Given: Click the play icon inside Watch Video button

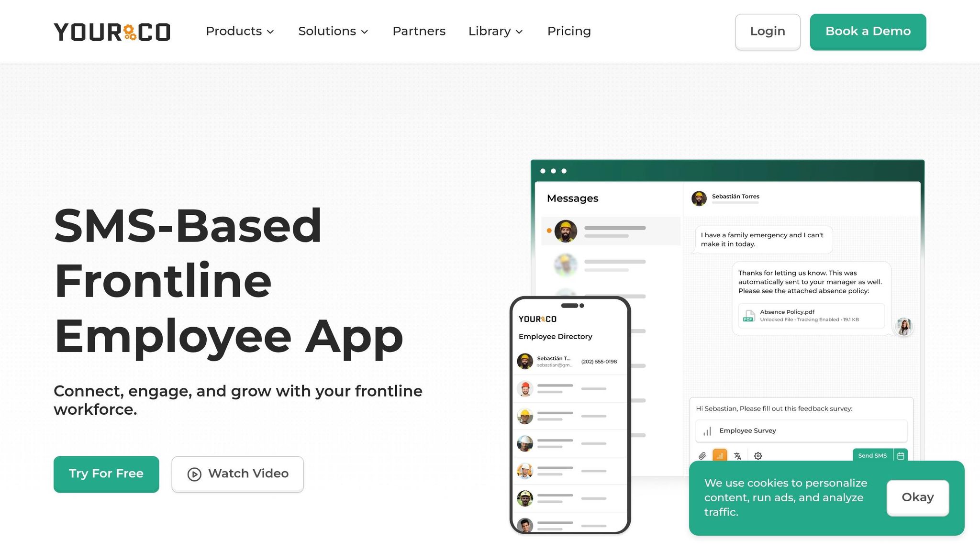Looking at the screenshot, I should (193, 474).
